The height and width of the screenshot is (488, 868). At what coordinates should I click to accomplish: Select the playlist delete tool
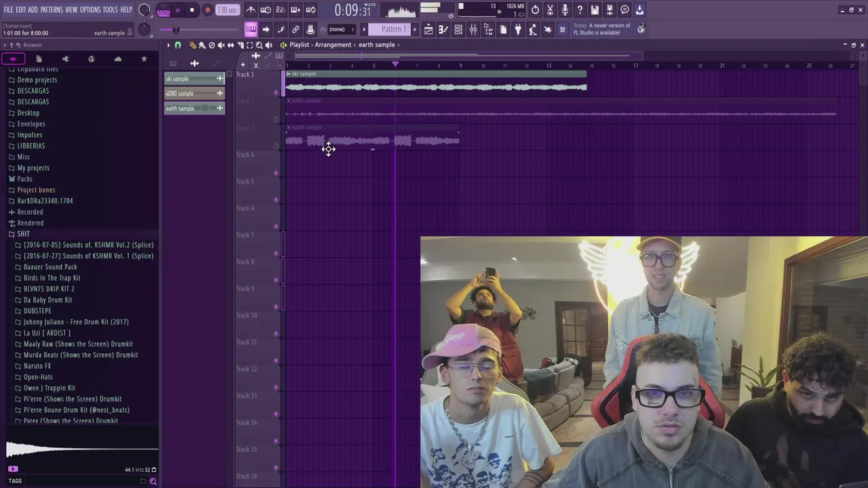(x=212, y=45)
